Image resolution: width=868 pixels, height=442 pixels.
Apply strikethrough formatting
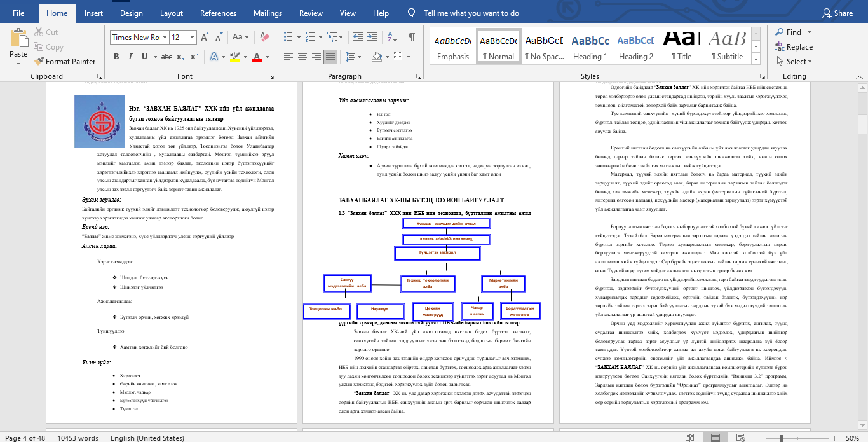(166, 57)
